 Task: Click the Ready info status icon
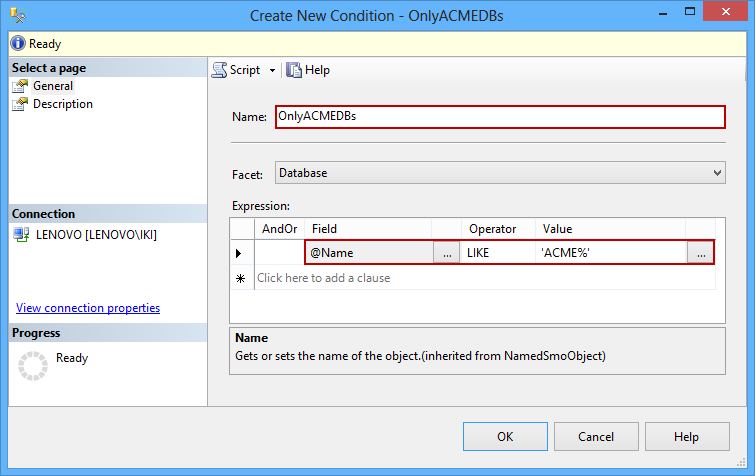[x=17, y=44]
